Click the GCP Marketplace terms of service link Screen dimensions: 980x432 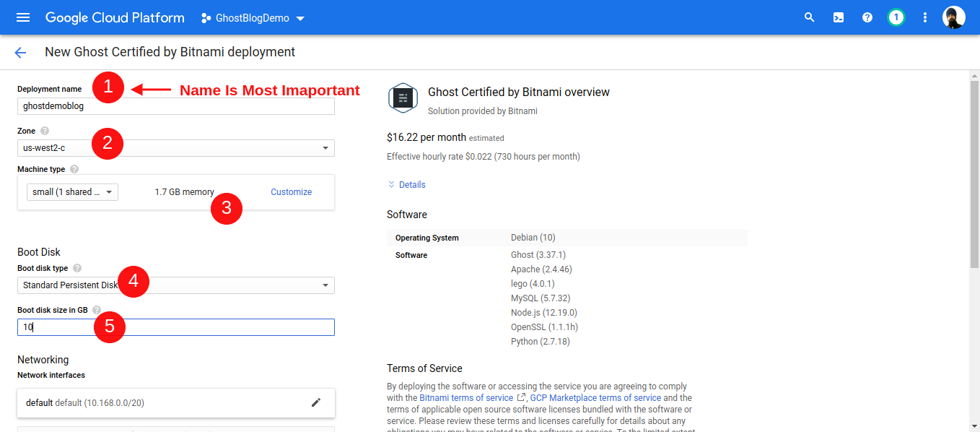point(595,397)
